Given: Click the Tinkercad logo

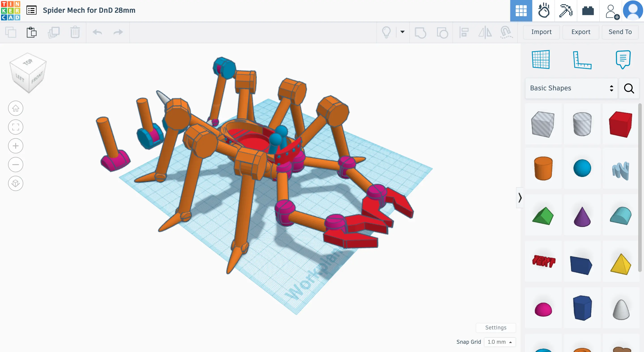Looking at the screenshot, I should [x=11, y=11].
